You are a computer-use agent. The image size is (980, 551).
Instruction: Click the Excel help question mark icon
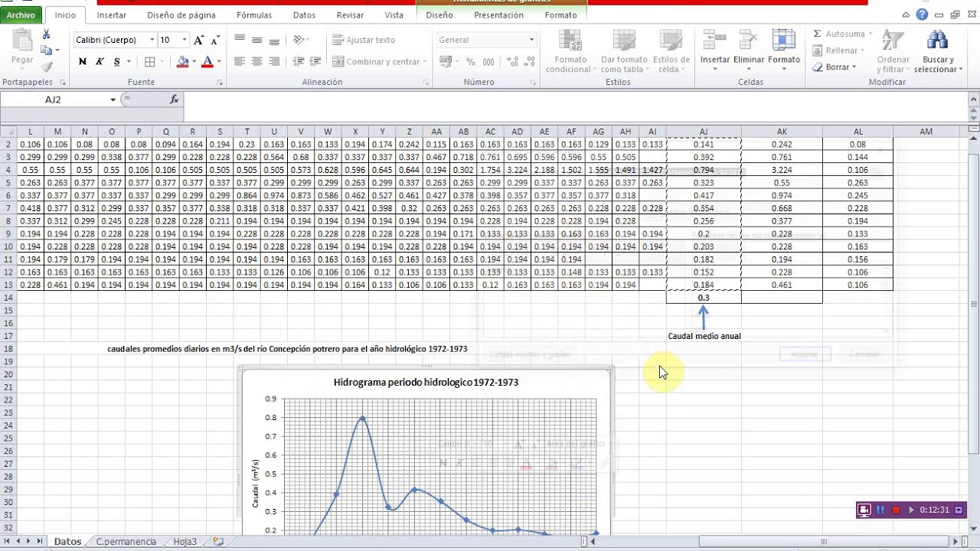coord(922,15)
